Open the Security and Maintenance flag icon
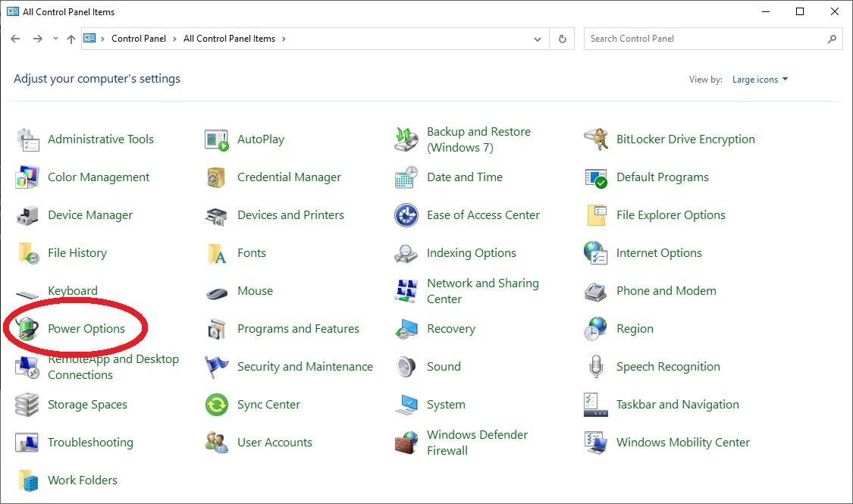Viewport: 853px width, 504px height. click(x=217, y=367)
